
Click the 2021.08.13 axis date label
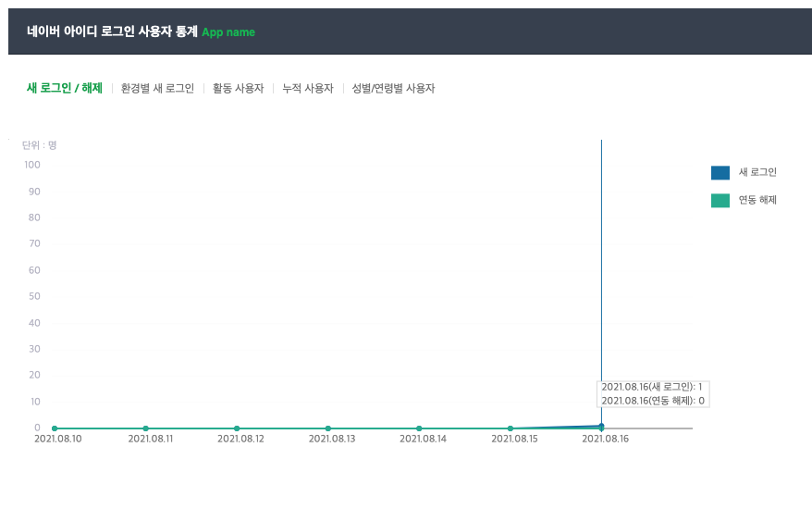coord(332,439)
